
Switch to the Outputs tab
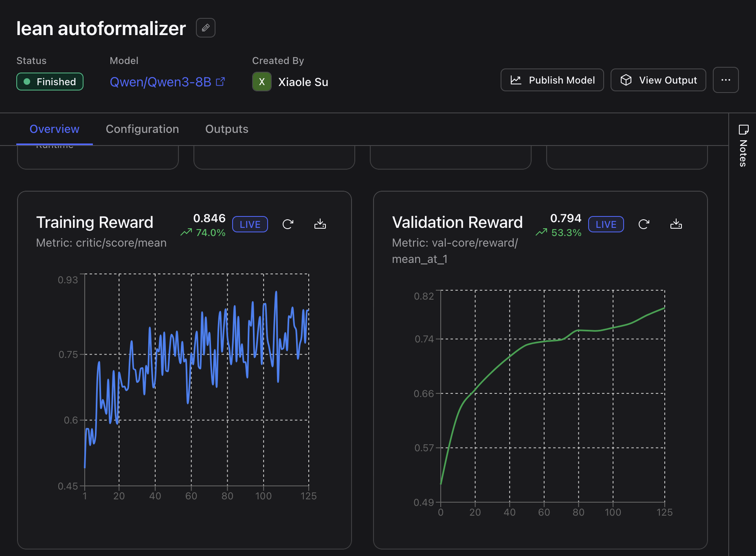[x=226, y=129]
